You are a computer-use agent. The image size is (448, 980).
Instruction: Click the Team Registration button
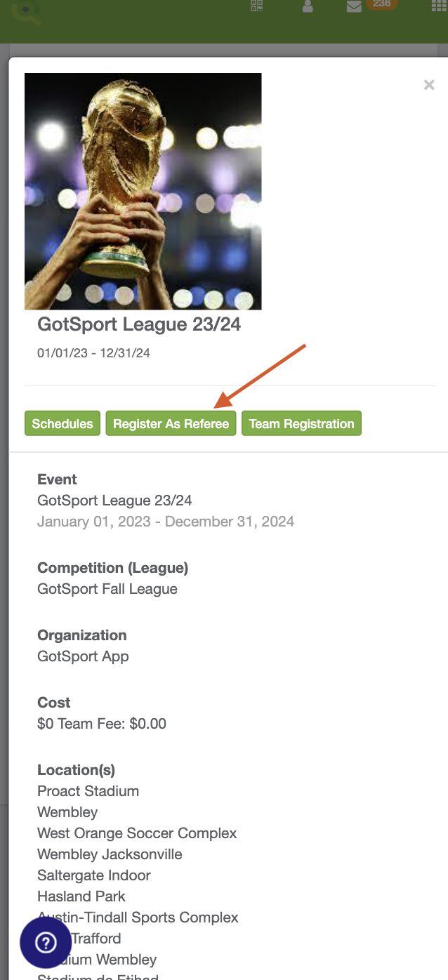pyautogui.click(x=302, y=423)
